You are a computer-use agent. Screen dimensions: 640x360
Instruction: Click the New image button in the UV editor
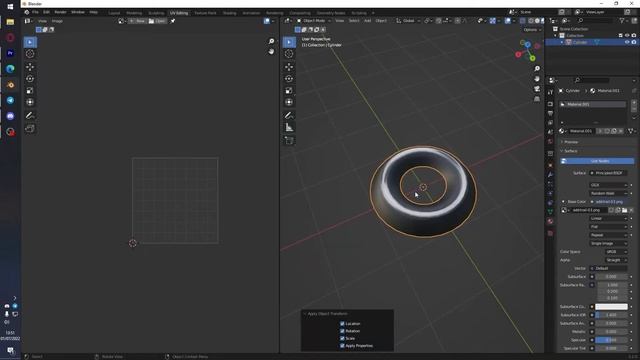click(137, 21)
